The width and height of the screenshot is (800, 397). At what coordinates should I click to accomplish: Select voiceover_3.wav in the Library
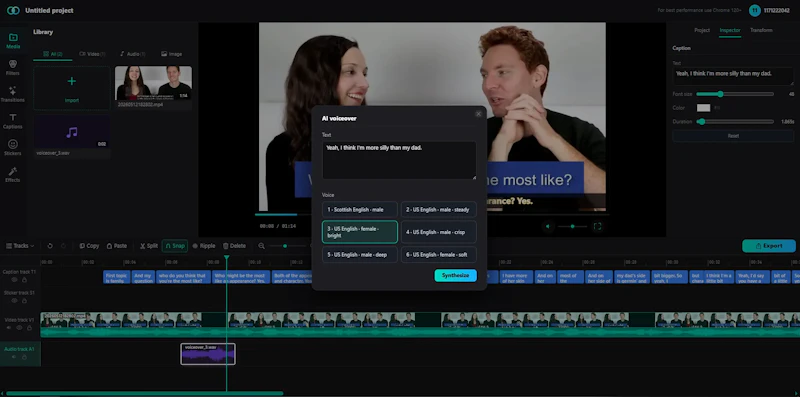[x=72, y=132]
